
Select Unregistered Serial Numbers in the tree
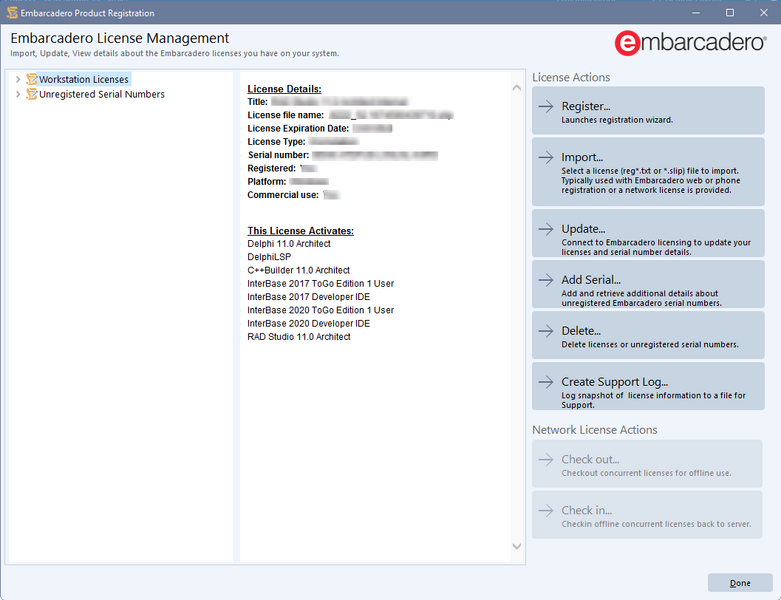[102, 94]
